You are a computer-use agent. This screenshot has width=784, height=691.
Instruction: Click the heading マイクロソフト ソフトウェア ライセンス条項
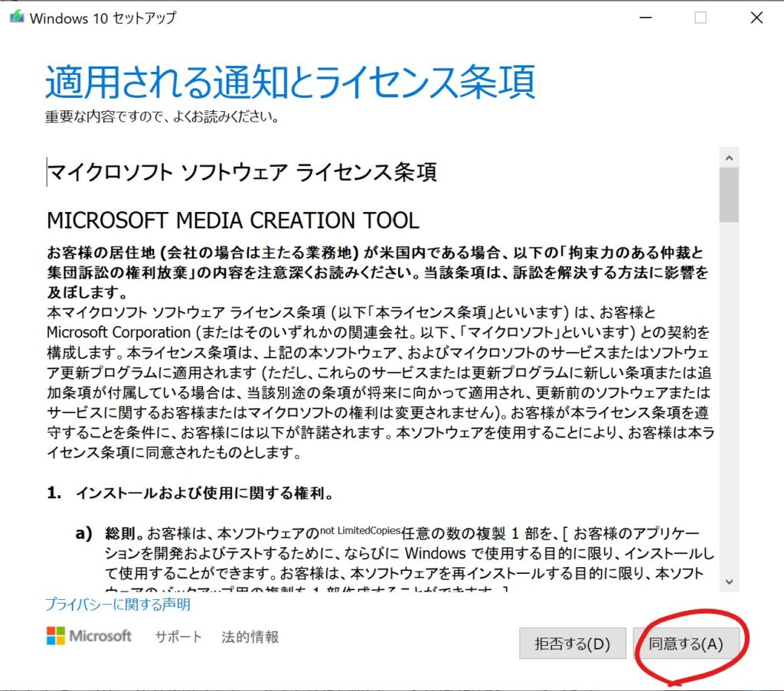click(242, 172)
